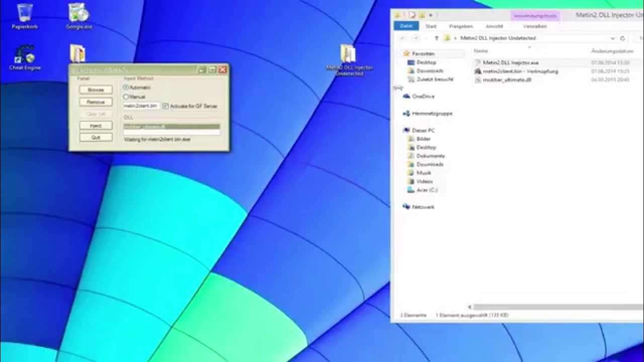644x362 pixels.
Task: Open OneDrive in navigation pane
Action: point(423,96)
